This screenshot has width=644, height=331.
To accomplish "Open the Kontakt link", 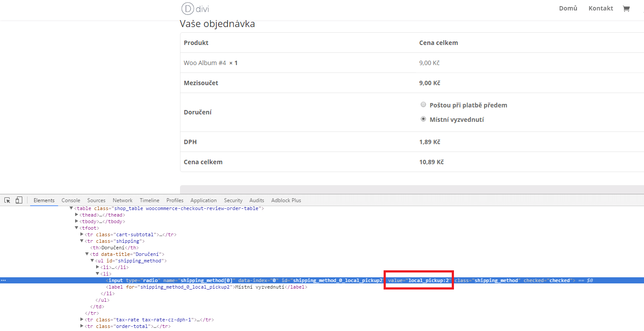I will 601,8.
